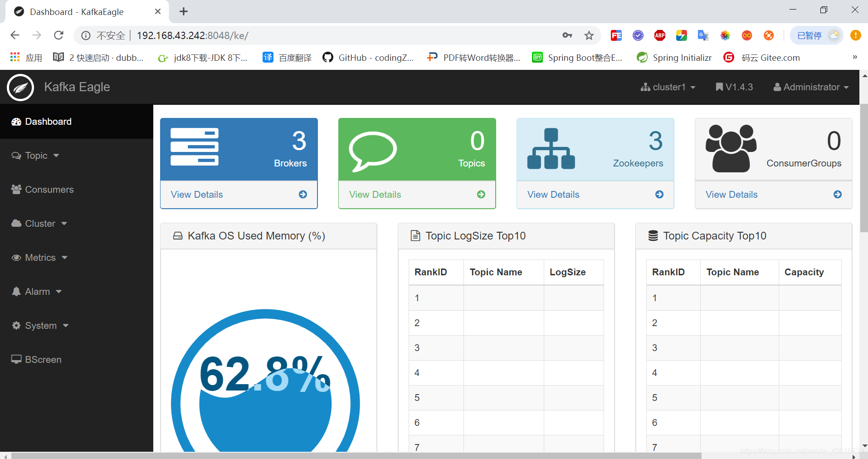This screenshot has height=459, width=868.
Task: Open the 码云 Gitee.com bookmark
Action: click(762, 58)
